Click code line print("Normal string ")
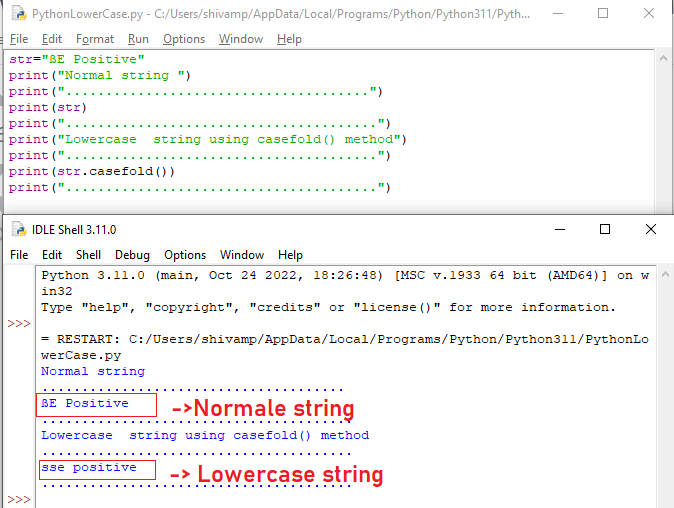This screenshot has width=674, height=508. pyautogui.click(x=100, y=75)
